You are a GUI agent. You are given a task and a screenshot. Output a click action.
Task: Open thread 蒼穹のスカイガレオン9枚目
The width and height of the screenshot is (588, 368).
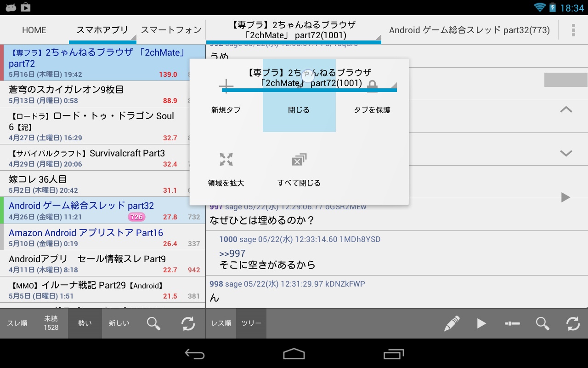pos(102,94)
